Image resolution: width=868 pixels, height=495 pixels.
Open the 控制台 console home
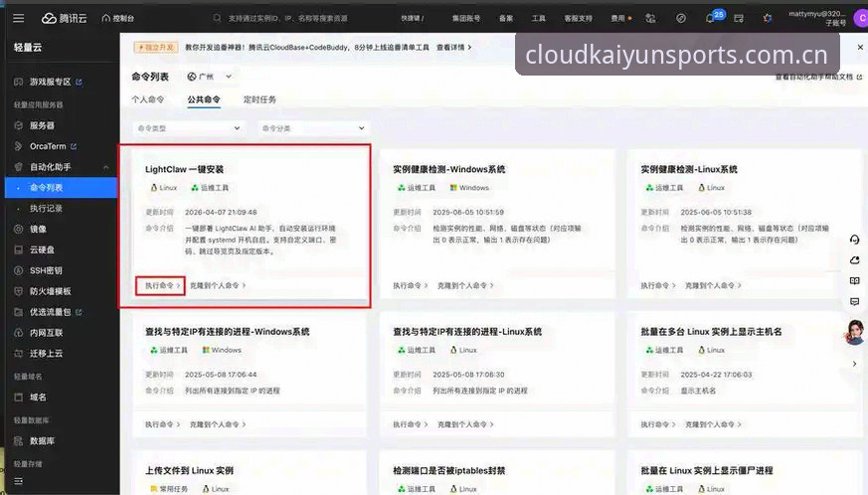pos(118,18)
